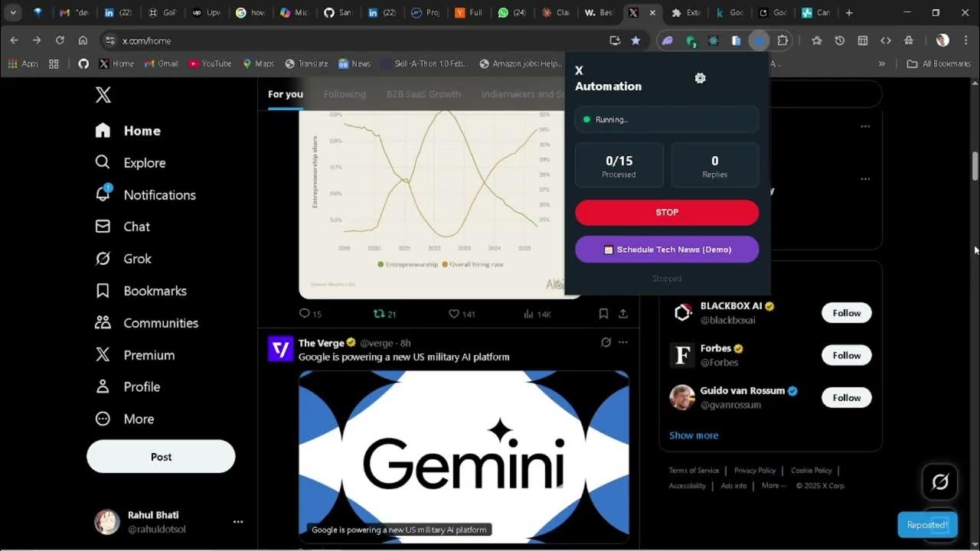This screenshot has height=551, width=980.
Task: Select the B2B SaaS Growth tab
Action: pos(423,94)
